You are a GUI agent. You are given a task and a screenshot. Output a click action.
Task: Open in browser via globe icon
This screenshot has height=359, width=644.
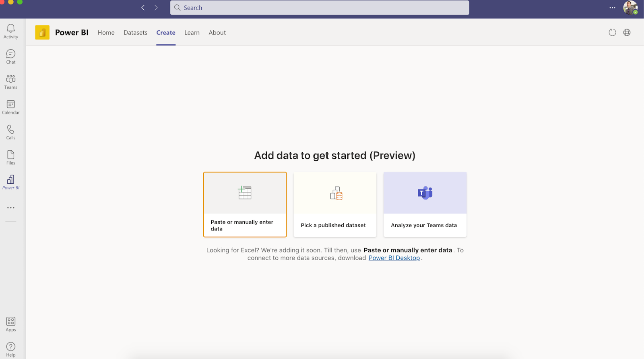(627, 33)
